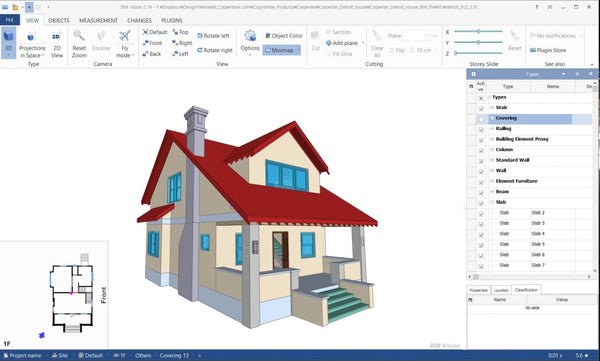The image size is (600, 361).
Task: Open the Properties panel tab
Action: [478, 290]
